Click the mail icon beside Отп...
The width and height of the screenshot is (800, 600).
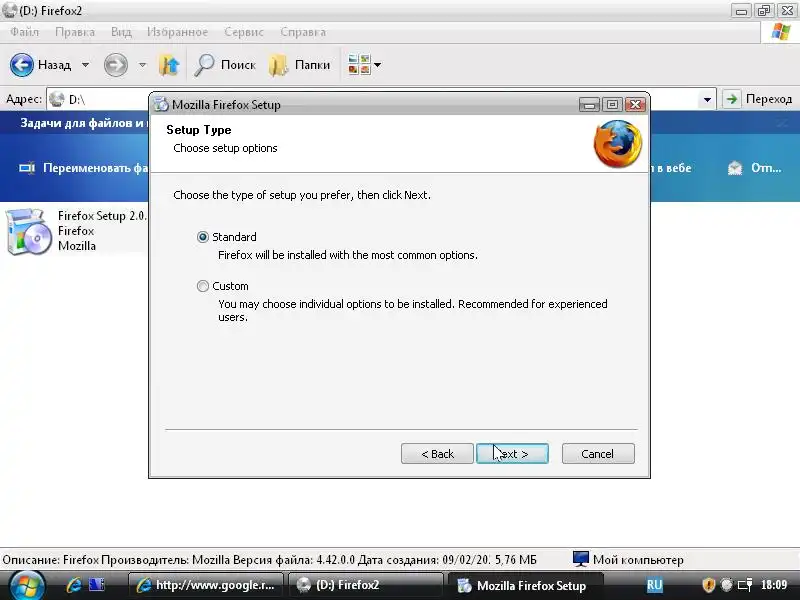pyautogui.click(x=735, y=168)
